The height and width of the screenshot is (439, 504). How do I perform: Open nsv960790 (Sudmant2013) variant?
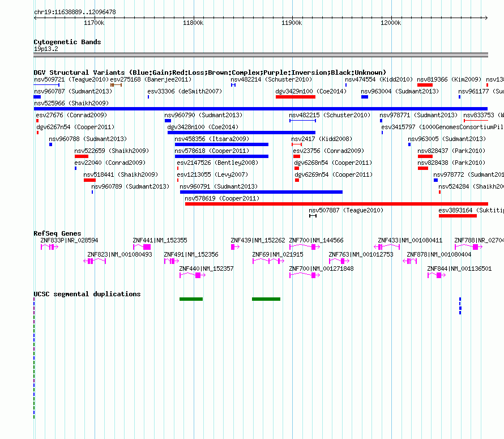point(203,115)
